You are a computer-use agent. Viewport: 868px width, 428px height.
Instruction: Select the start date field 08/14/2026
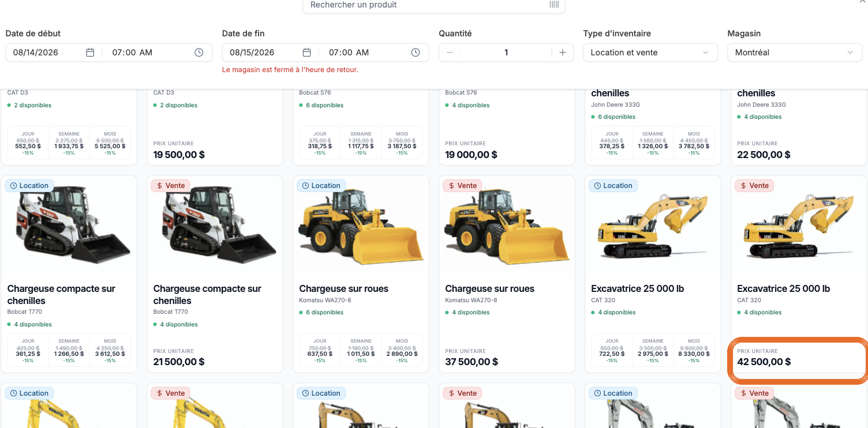coord(36,52)
